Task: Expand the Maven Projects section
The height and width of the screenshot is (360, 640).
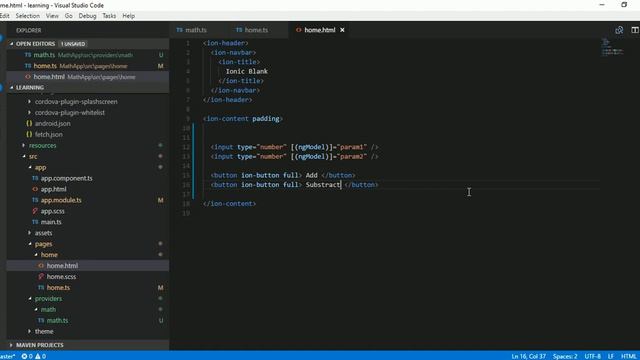Action: [11, 345]
